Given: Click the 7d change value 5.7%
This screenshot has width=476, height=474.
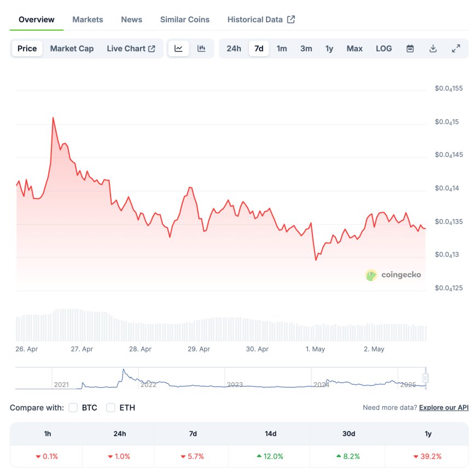Looking at the screenshot, I should click(193, 457).
